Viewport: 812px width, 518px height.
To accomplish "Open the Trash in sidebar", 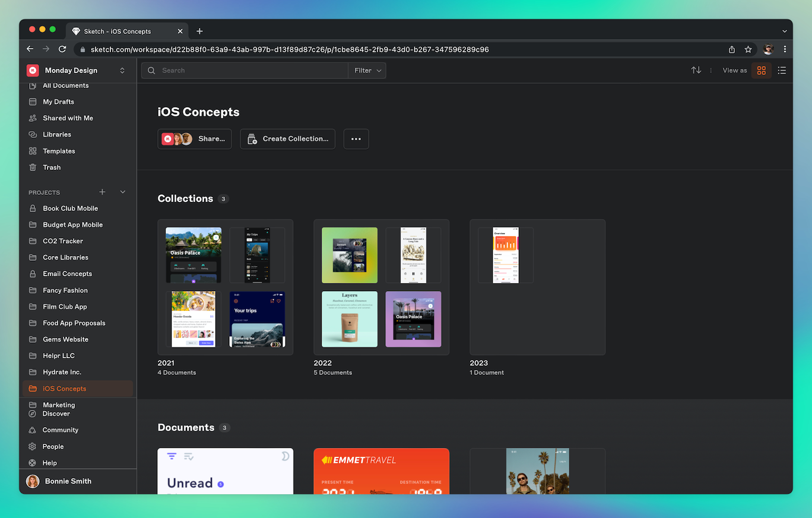I will (51, 168).
